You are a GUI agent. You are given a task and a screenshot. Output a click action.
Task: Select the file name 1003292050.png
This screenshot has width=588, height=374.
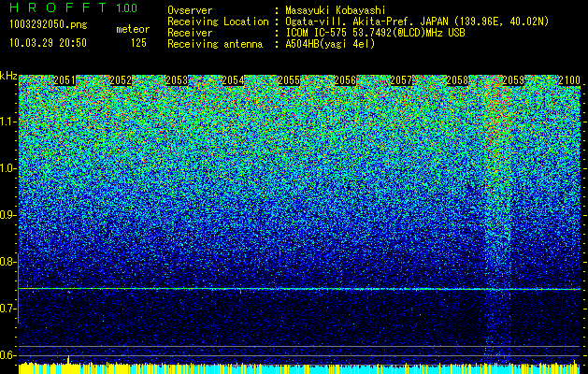click(49, 25)
